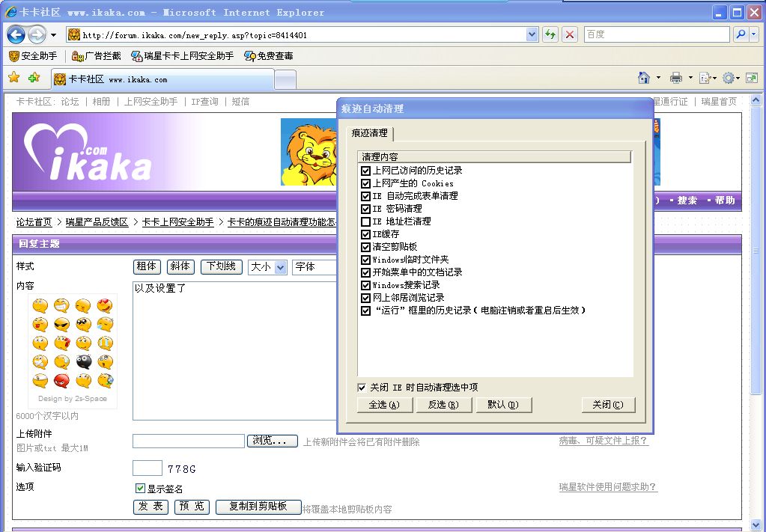Go to the home page via Home icon

644,78
